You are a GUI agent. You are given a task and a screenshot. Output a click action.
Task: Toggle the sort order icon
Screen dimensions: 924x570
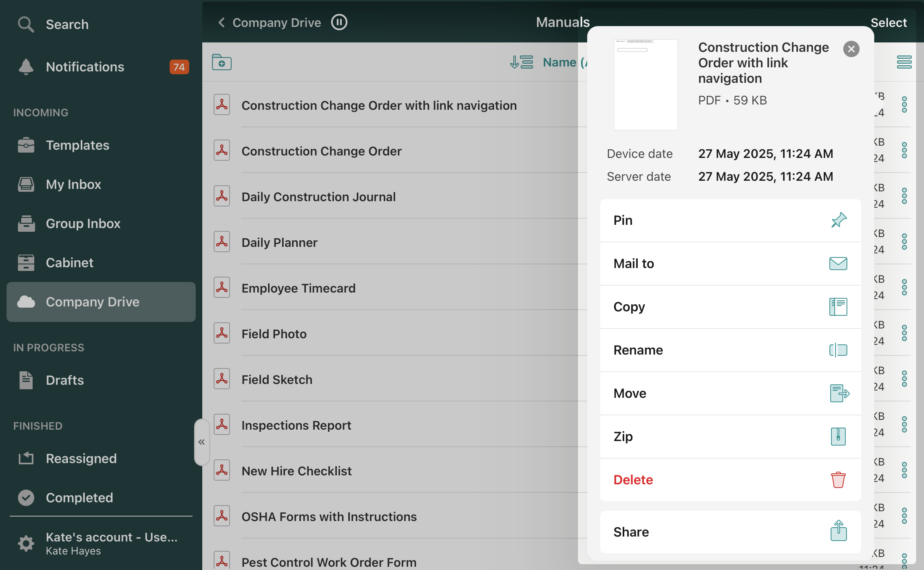pyautogui.click(x=521, y=62)
